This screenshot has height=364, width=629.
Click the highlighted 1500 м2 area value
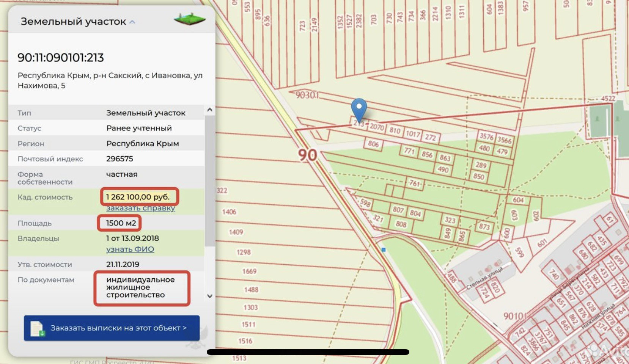click(121, 223)
